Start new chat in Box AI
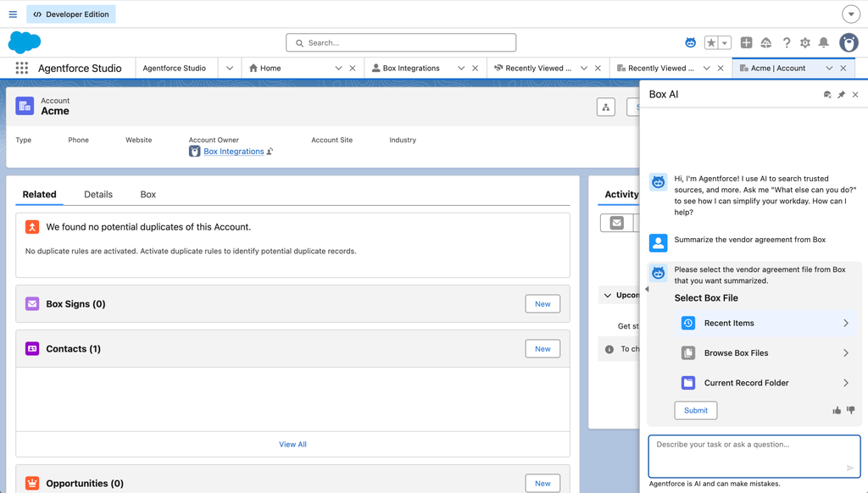Screen dimensions: 868x493 pyautogui.click(x=827, y=95)
